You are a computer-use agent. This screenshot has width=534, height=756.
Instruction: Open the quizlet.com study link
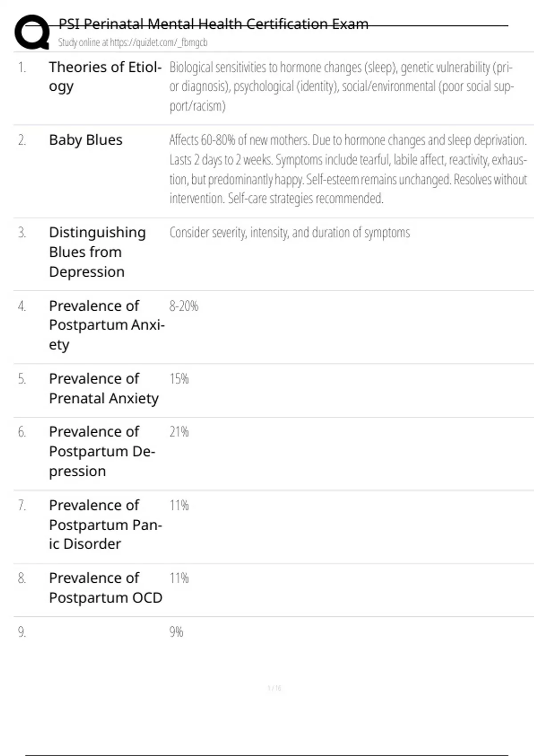133,43
